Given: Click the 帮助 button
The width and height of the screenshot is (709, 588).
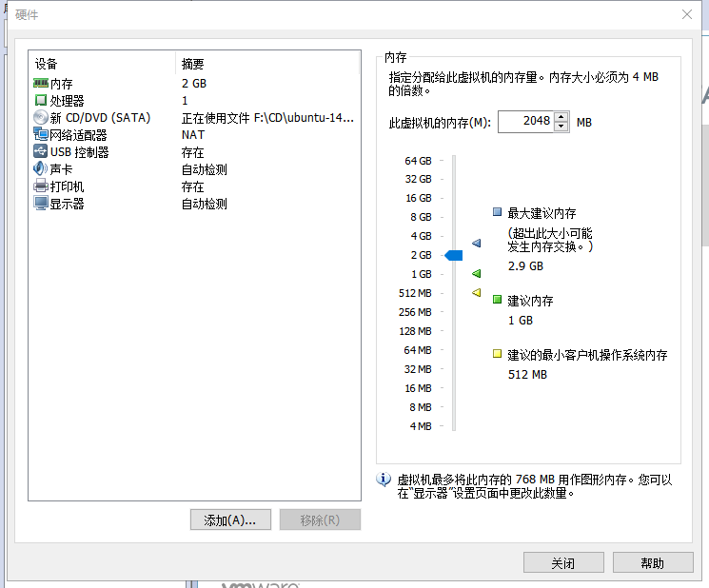Looking at the screenshot, I should pyautogui.click(x=653, y=562).
